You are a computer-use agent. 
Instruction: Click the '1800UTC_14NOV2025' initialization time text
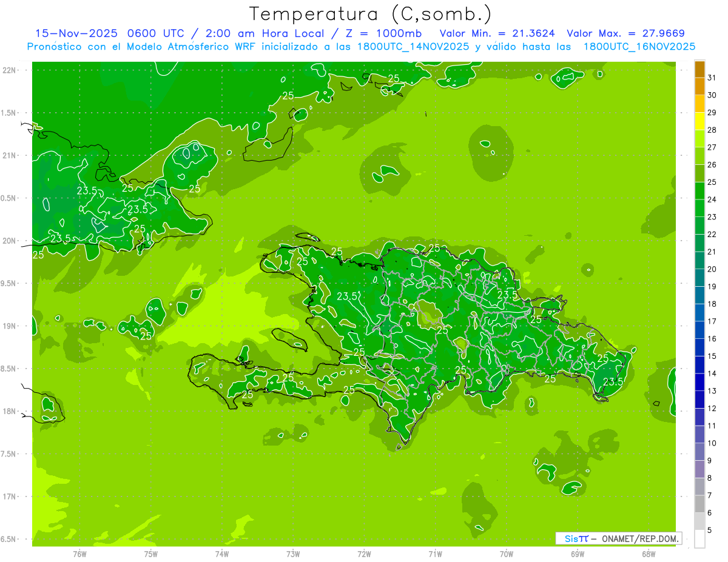coord(415,47)
